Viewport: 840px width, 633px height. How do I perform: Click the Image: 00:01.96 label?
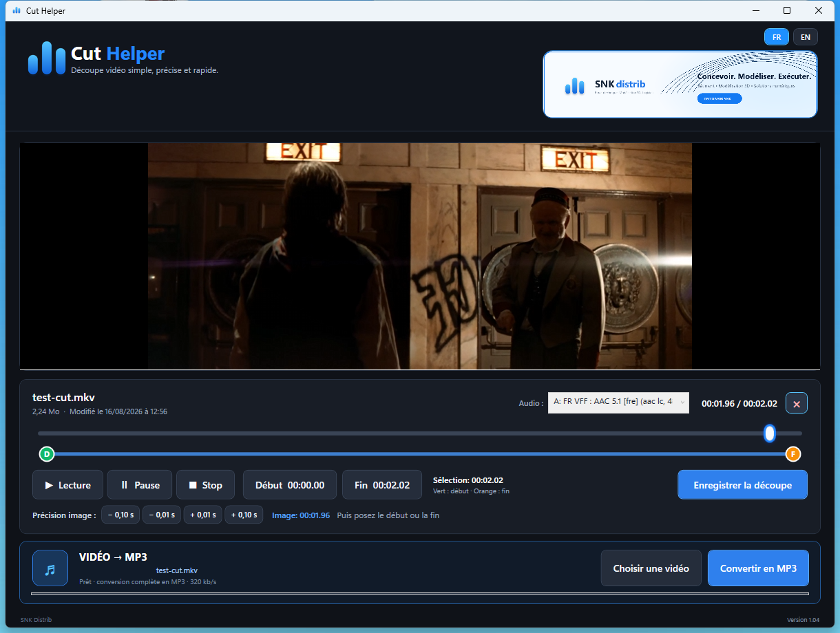click(x=301, y=515)
